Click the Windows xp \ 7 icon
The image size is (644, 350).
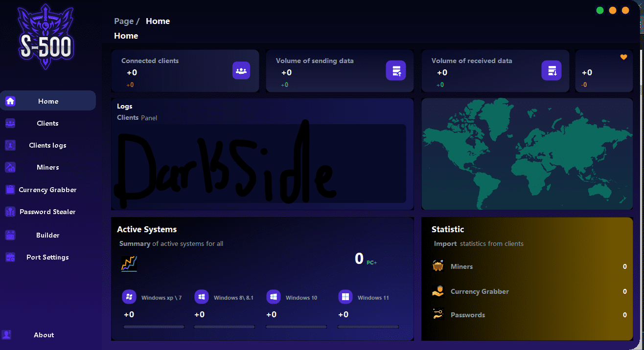click(x=129, y=297)
